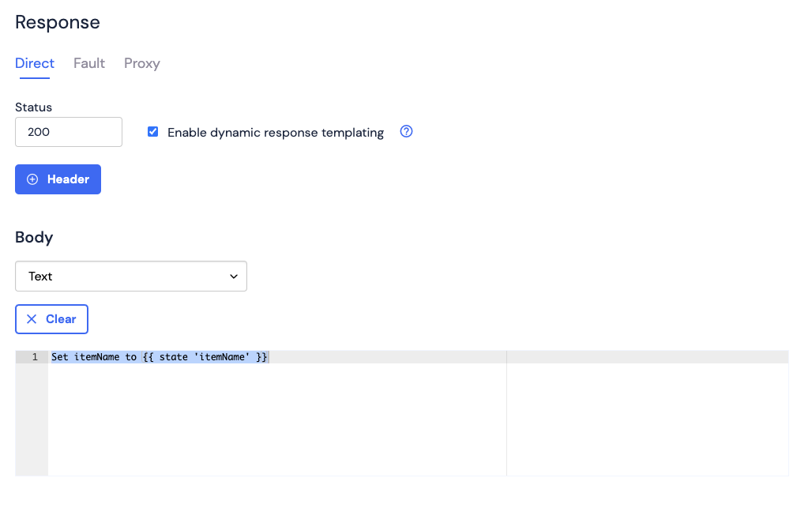The height and width of the screenshot is (508, 812).
Task: Toggle Enable dynamic response templating checkbox
Action: pos(152,131)
